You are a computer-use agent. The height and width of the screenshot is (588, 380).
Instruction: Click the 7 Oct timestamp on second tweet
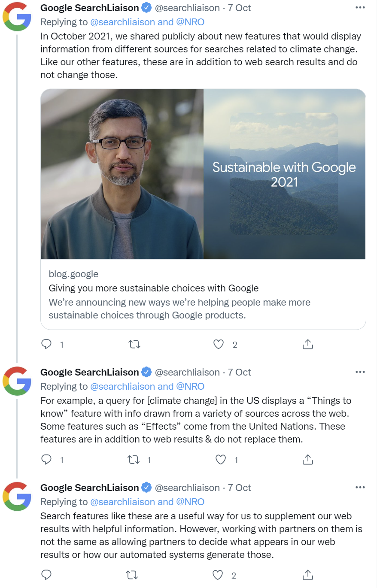click(239, 372)
